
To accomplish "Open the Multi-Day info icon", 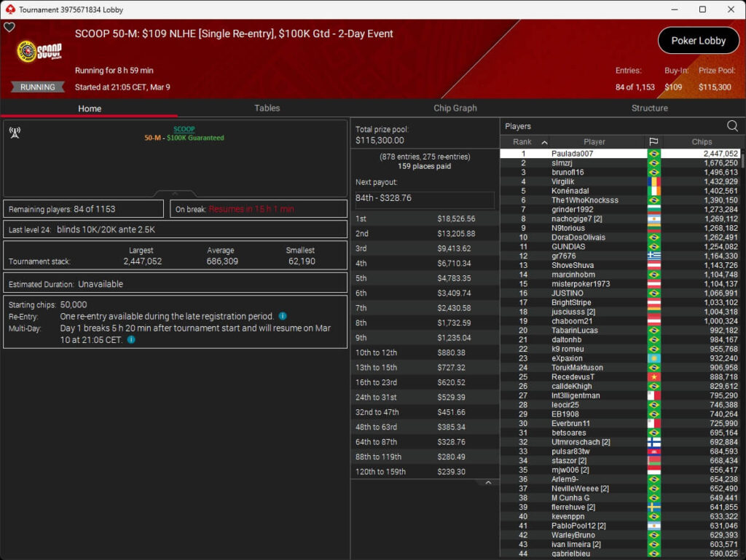I will point(131,339).
